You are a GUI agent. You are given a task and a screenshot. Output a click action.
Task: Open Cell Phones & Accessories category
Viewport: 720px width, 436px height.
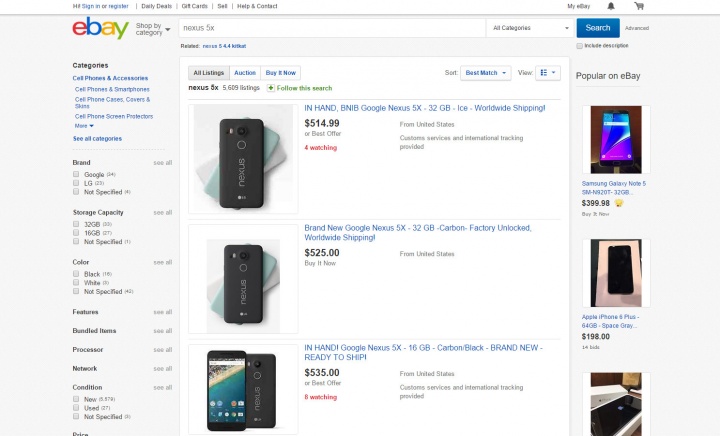pos(110,78)
